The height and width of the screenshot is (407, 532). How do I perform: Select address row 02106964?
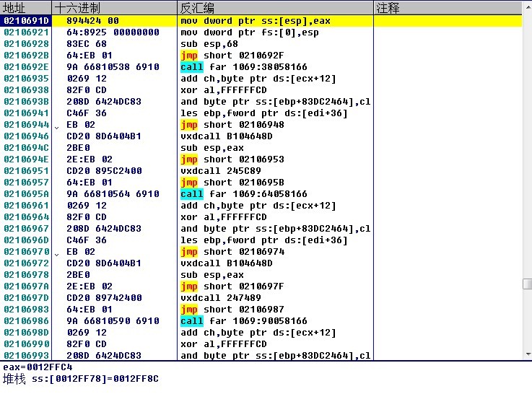tap(26, 216)
